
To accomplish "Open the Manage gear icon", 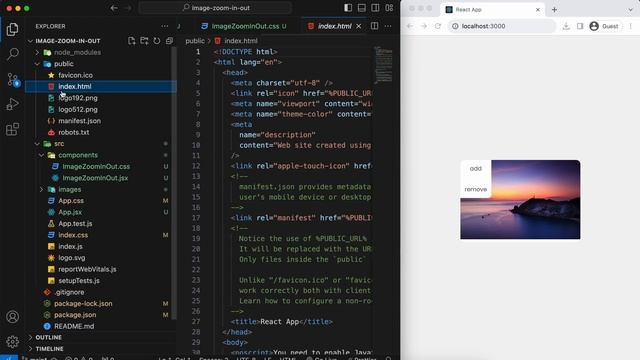I will [x=12, y=341].
